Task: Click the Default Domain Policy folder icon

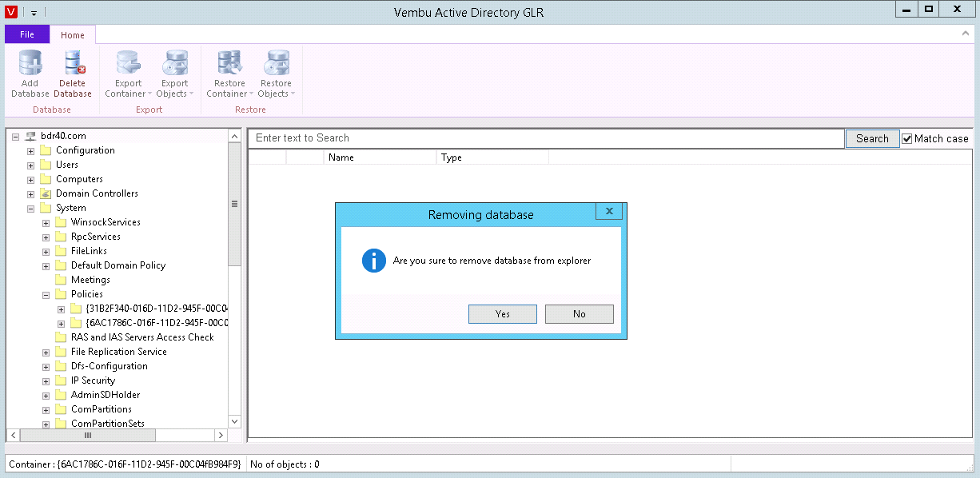Action: pyautogui.click(x=61, y=265)
